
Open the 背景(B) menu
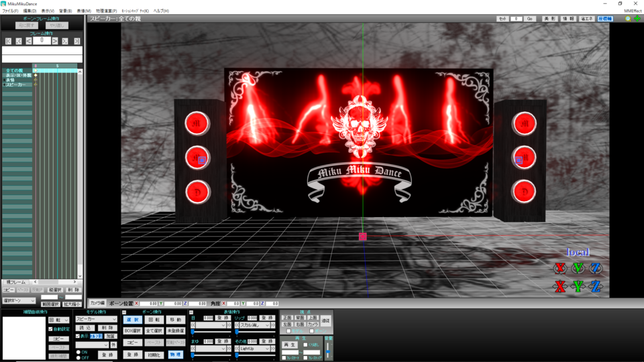[65, 11]
